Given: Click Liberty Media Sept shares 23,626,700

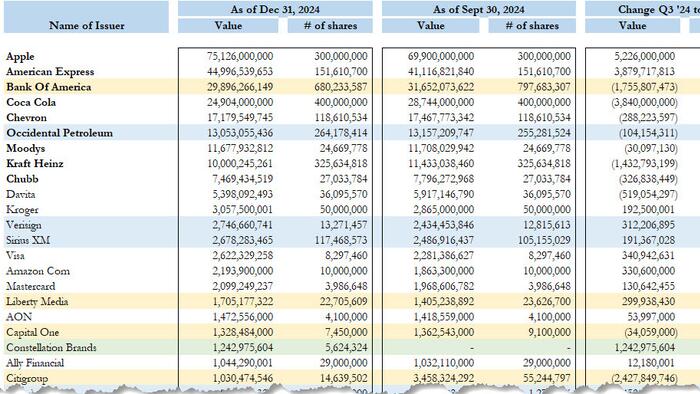Looking at the screenshot, I should [x=546, y=302].
